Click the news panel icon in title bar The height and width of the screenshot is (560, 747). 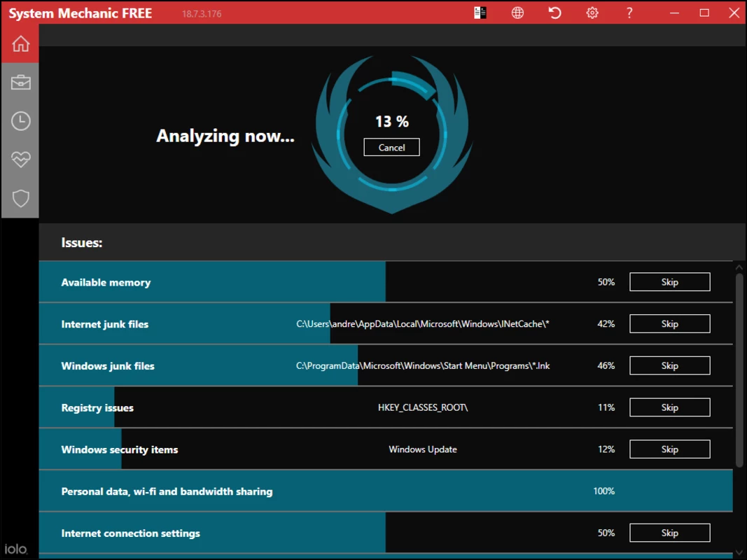[480, 13]
